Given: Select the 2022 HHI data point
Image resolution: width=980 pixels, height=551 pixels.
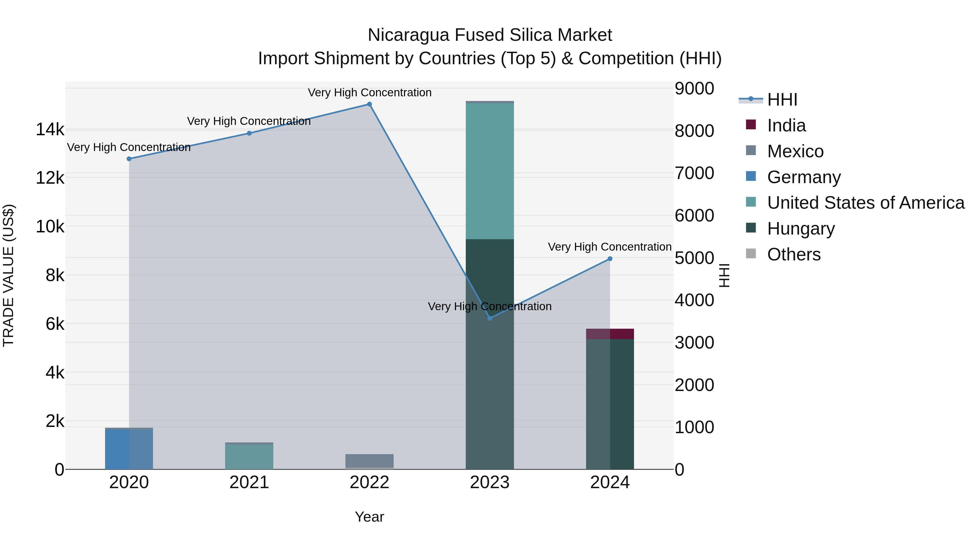Looking at the screenshot, I should tap(369, 104).
